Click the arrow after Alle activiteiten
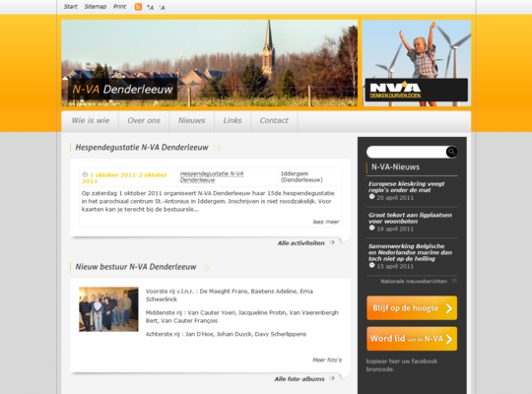 coord(332,242)
